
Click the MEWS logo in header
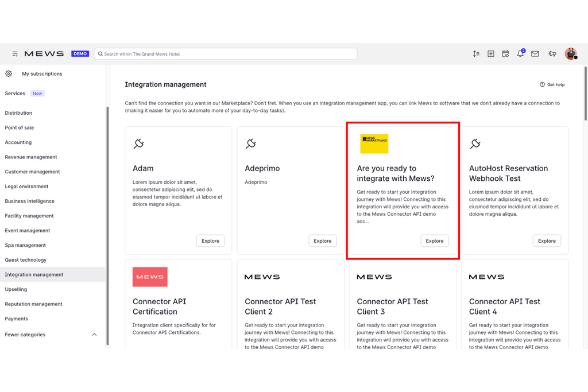point(44,54)
